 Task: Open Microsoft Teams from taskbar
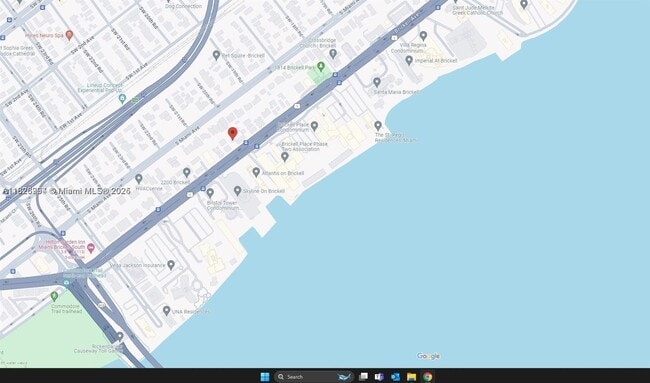click(379, 377)
